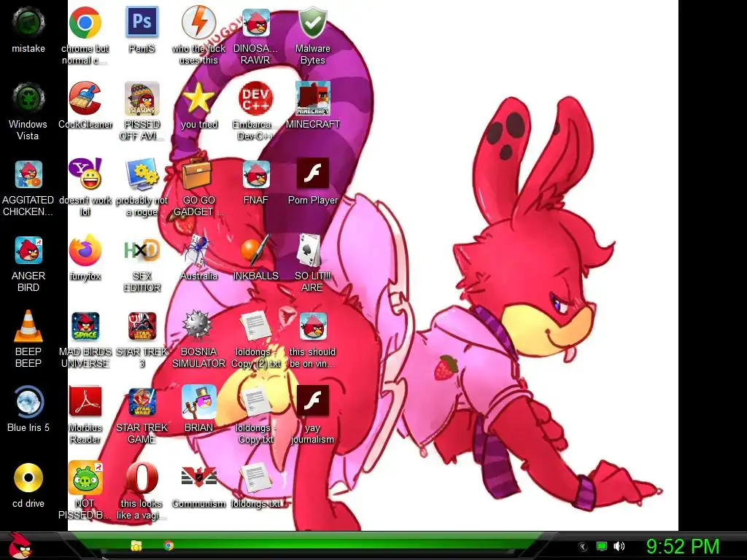The height and width of the screenshot is (560, 747).
Task: Open the Photoshop icon labeled PeniS
Action: [x=142, y=23]
